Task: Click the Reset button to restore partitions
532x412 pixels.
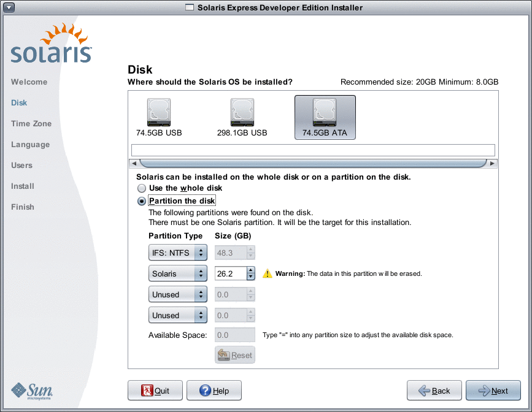Action: pyautogui.click(x=234, y=354)
